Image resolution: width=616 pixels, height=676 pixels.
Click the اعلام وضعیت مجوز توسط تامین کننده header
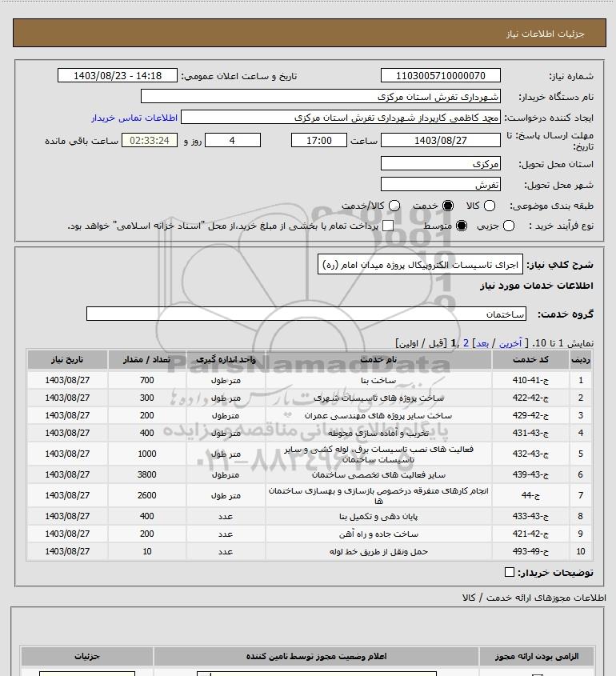point(316,656)
